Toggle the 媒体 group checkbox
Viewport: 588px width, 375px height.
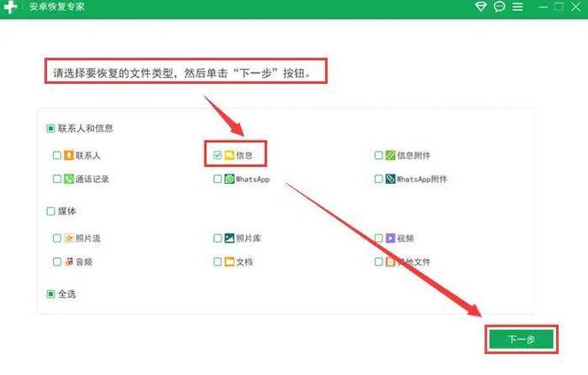coord(50,211)
